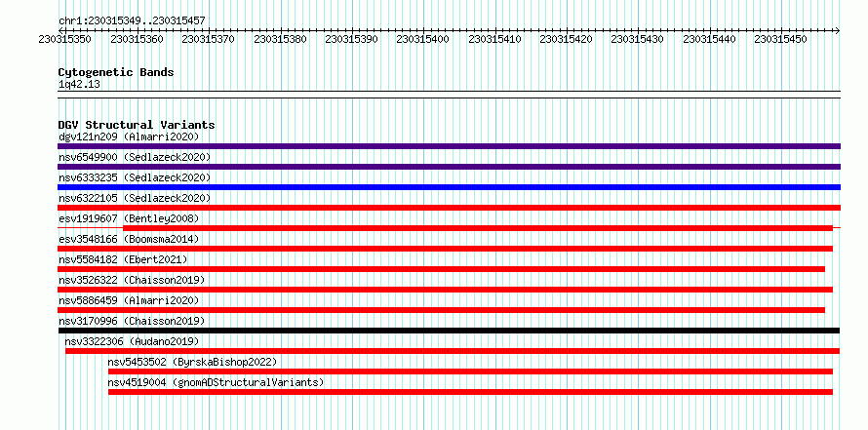The width and height of the screenshot is (868, 430).
Task: Select the red esv3548166 variant bar
Action: coord(445,249)
